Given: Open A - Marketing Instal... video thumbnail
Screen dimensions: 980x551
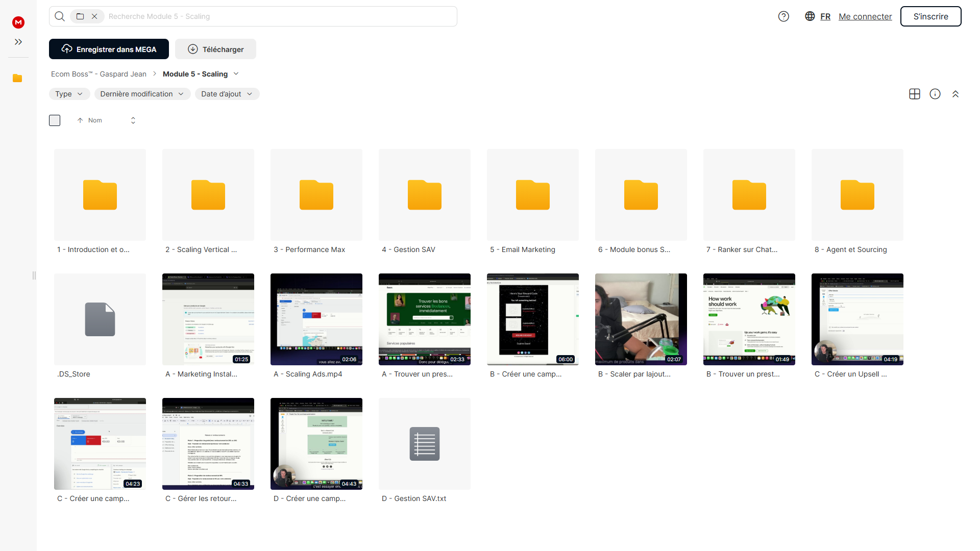Looking at the screenshot, I should pos(208,319).
